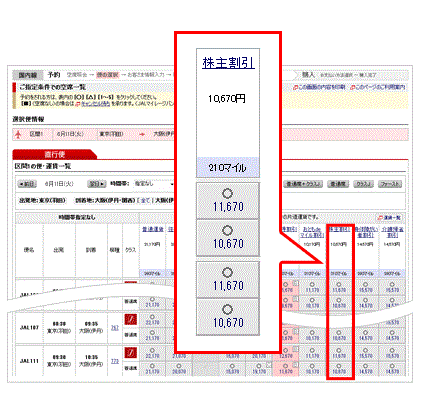
Task: Select JAL111 Class J 株主割引 11,670 fare in table
Action: tap(339, 353)
